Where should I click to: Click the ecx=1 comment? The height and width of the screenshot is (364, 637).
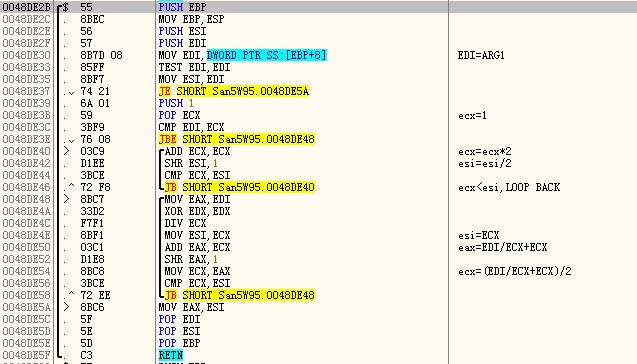[x=472, y=116]
